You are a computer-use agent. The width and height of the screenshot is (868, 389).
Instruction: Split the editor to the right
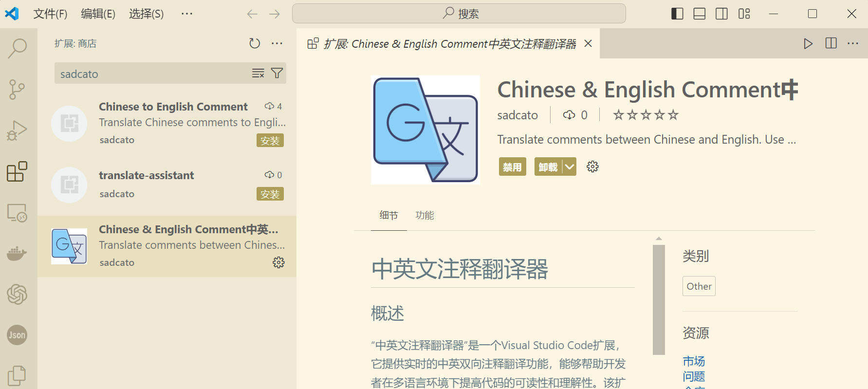(x=831, y=43)
